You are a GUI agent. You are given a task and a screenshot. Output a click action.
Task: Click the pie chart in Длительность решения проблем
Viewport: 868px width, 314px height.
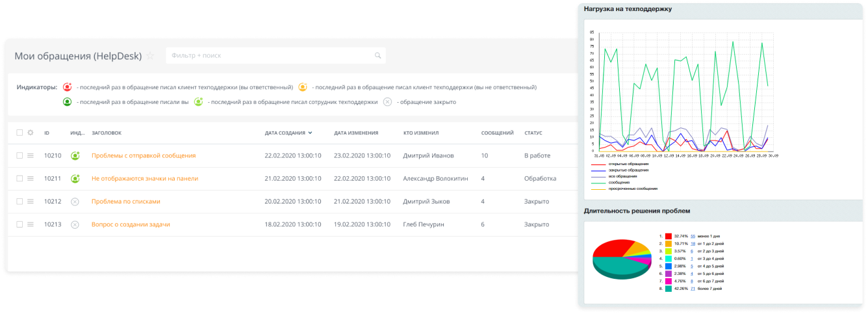click(621, 259)
